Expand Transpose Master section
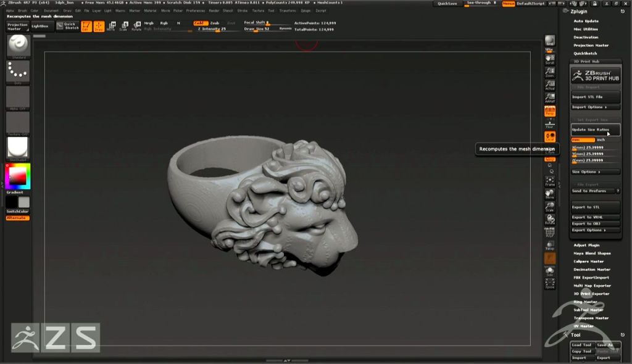 (x=591, y=318)
